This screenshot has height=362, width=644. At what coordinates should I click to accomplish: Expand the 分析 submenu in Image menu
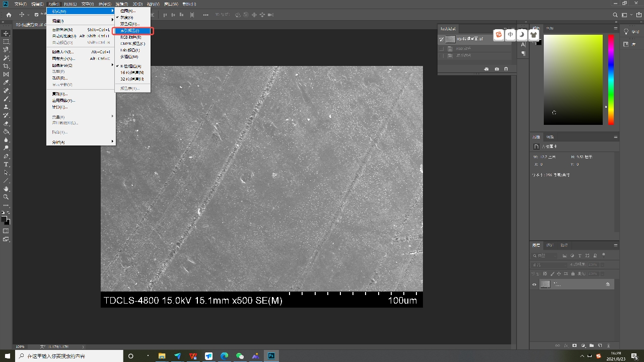(x=81, y=142)
